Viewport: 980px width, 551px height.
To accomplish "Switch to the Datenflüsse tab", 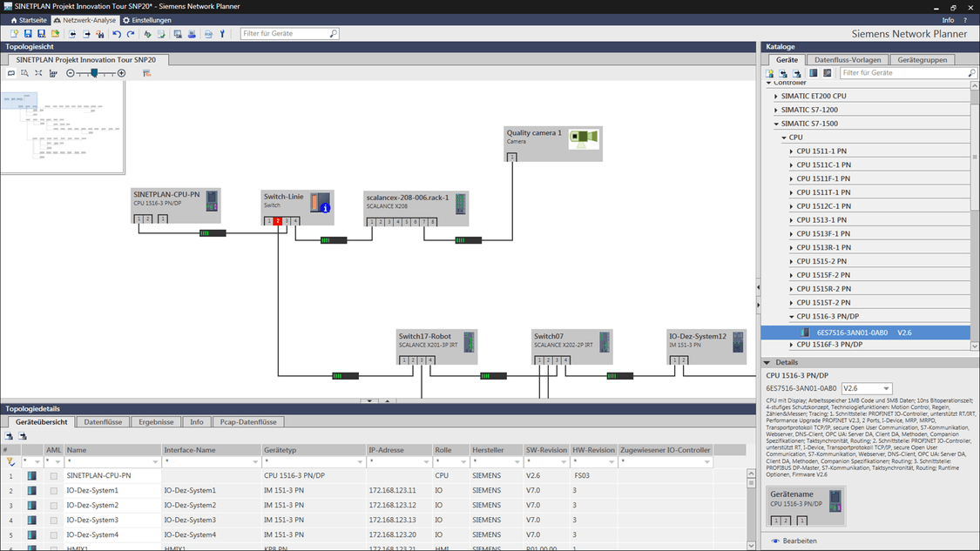I will pyautogui.click(x=103, y=422).
